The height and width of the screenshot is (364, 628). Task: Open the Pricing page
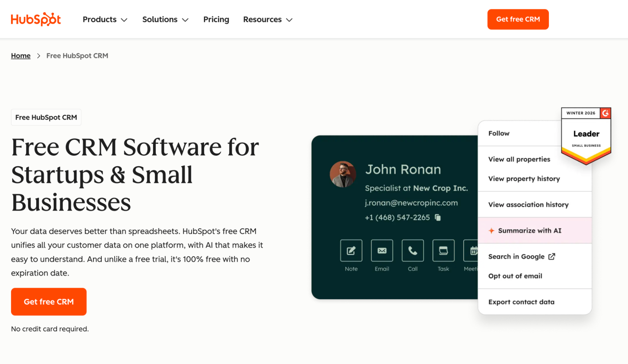tap(216, 19)
